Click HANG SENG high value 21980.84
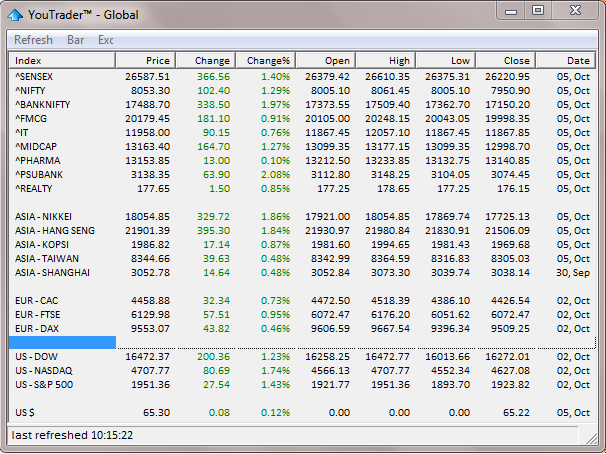This screenshot has height=454, width=606. click(387, 231)
